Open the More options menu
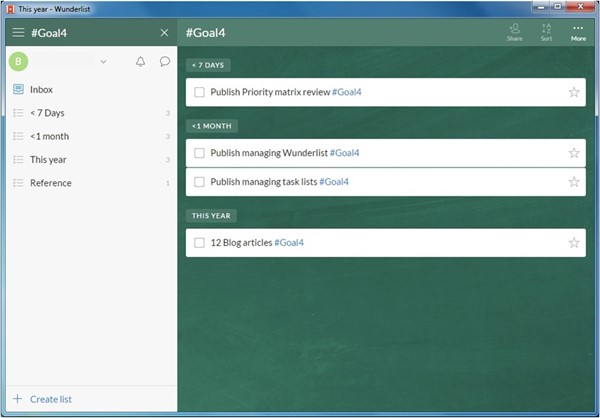Viewport: 600px width, 418px height. coord(578,33)
